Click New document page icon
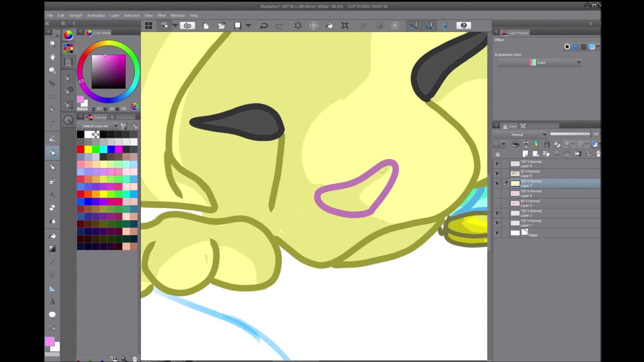The width and height of the screenshot is (644, 362). tap(206, 26)
